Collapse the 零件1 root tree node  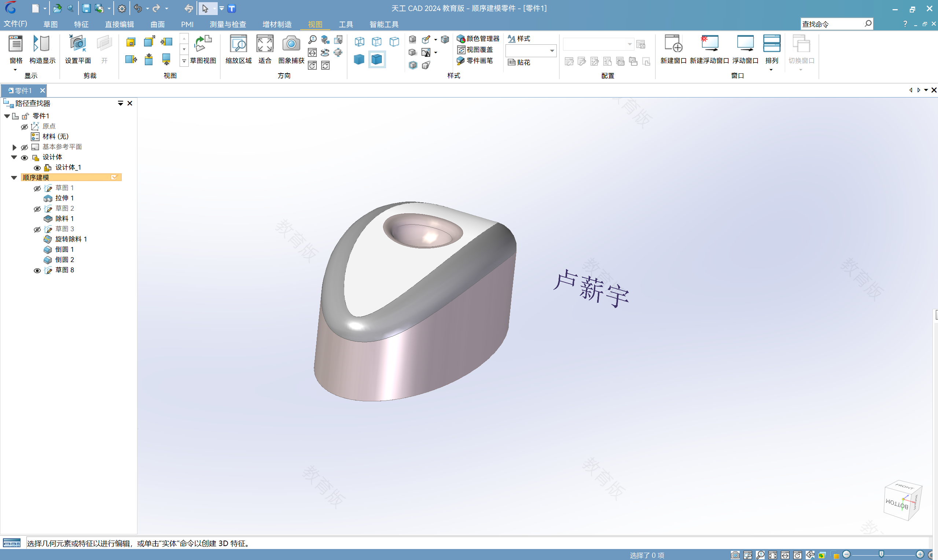(7, 116)
